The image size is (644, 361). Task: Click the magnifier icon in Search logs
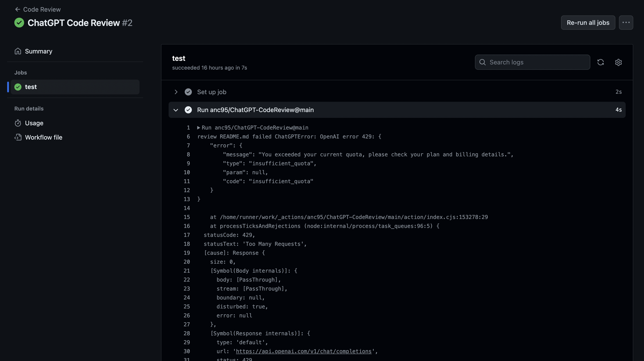(x=483, y=62)
